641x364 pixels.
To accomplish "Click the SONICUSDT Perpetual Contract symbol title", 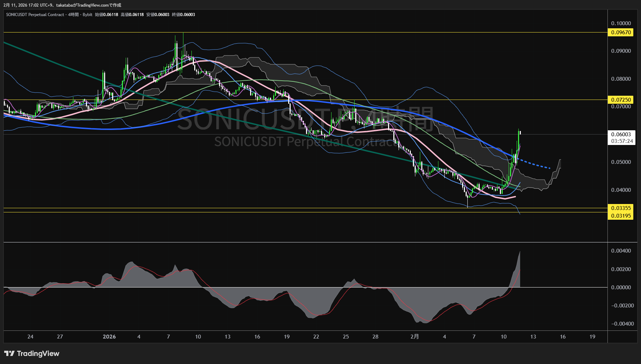I will click(x=35, y=15).
